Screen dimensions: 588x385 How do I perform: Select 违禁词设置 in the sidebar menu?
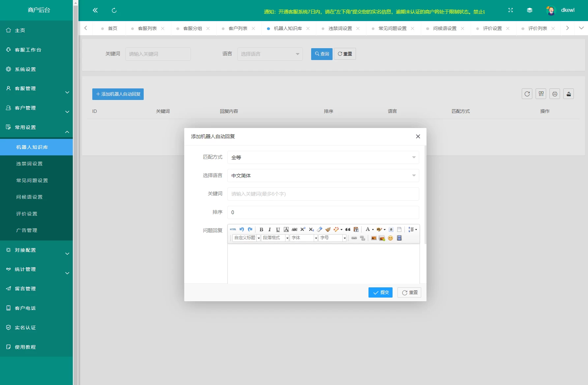point(29,164)
